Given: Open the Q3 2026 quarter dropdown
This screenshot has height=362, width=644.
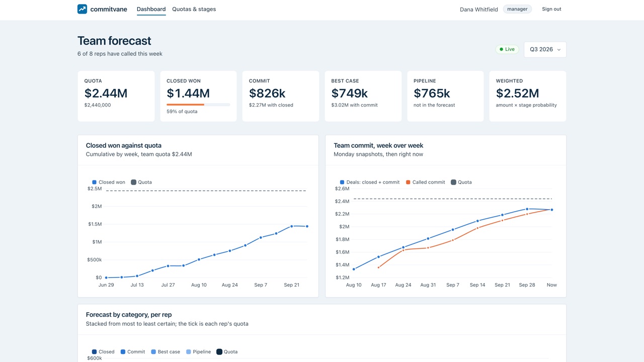Looking at the screenshot, I should [x=545, y=49].
